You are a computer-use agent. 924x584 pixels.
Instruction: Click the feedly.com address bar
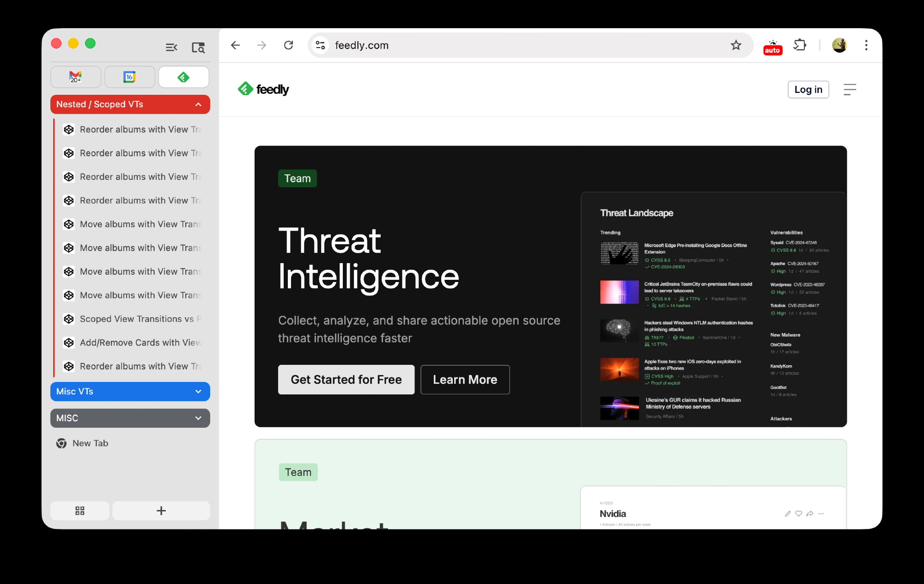pos(508,45)
